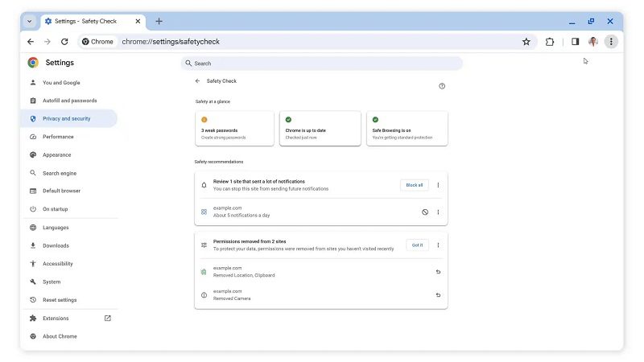Click the address bar URL
Image resolution: width=644 pixels, height=362 pixels.
pyautogui.click(x=171, y=42)
